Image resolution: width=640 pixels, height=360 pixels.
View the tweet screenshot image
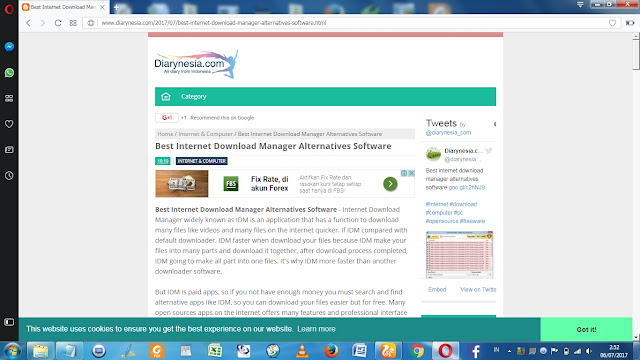(459, 255)
